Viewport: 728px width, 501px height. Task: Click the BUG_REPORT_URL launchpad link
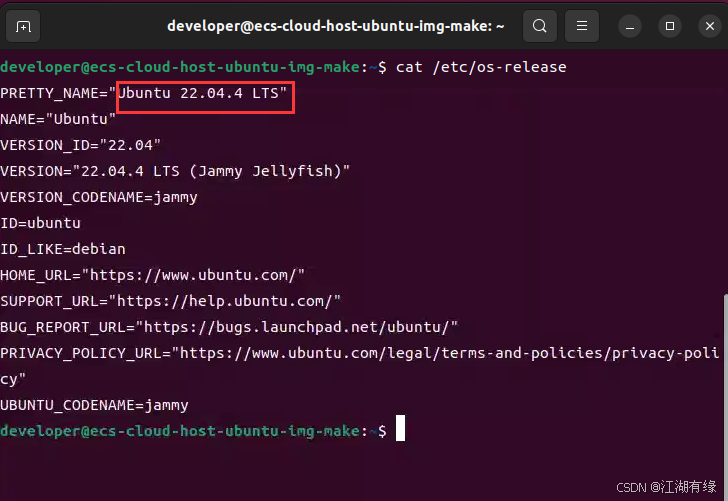click(x=296, y=327)
